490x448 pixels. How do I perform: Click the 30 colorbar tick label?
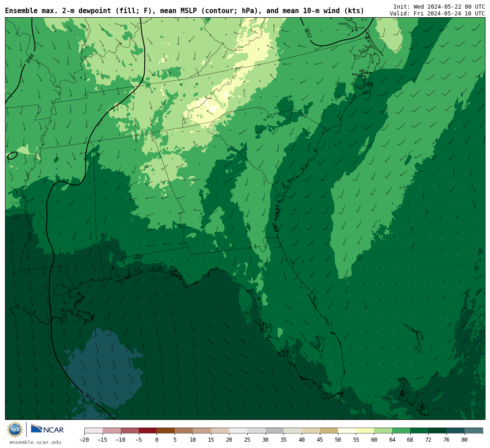pyautogui.click(x=265, y=439)
